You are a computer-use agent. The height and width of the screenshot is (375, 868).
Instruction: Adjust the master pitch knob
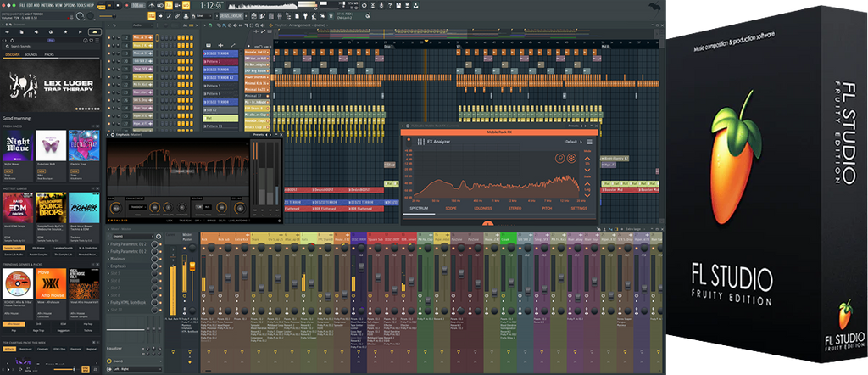(90, 16)
